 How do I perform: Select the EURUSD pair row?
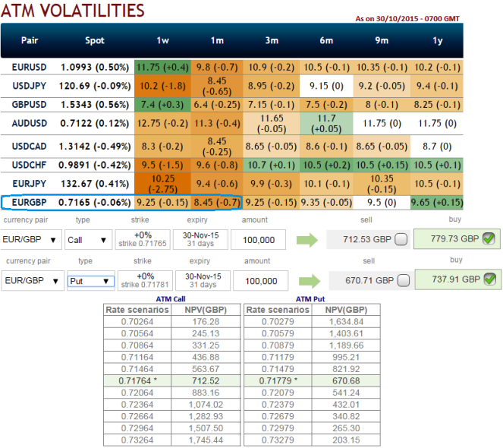click(232, 67)
